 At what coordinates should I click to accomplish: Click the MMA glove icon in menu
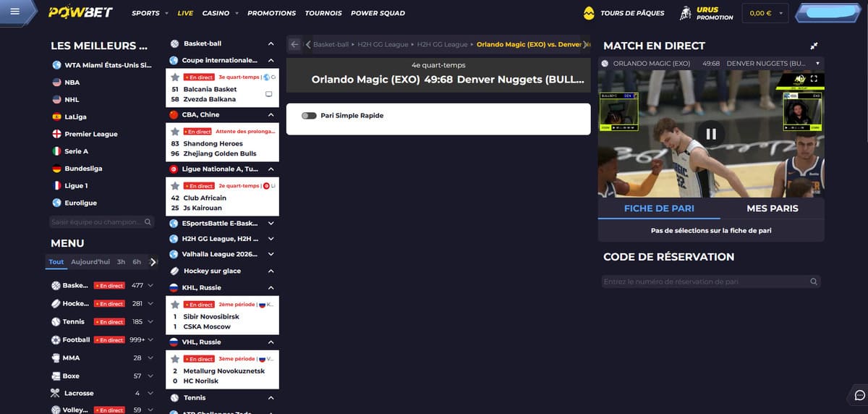point(56,358)
